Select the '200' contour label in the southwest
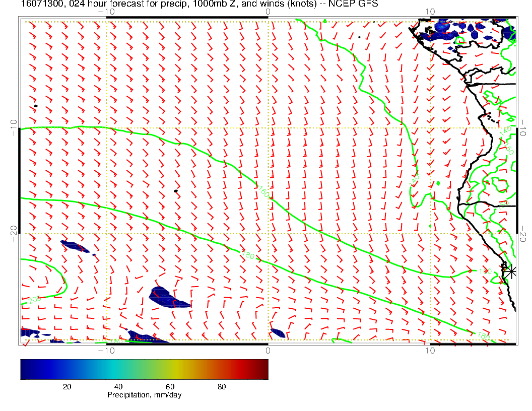Image resolution: width=532 pixels, height=411 pixels. pyautogui.click(x=35, y=300)
